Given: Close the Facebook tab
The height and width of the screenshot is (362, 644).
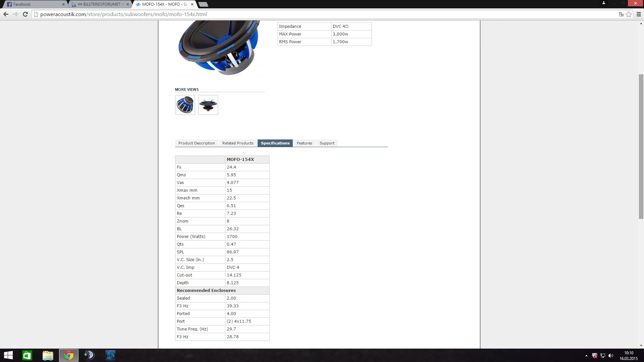Looking at the screenshot, I should click(x=63, y=4).
